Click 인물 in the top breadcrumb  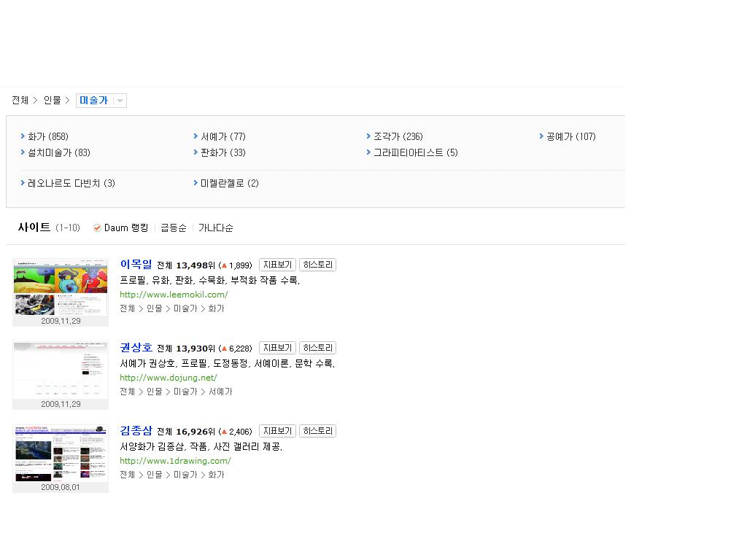(52, 101)
